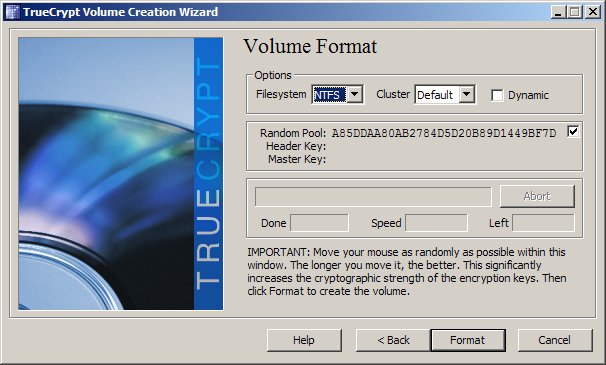This screenshot has height=365, width=606.
Task: Click the Format button
Action: click(468, 340)
